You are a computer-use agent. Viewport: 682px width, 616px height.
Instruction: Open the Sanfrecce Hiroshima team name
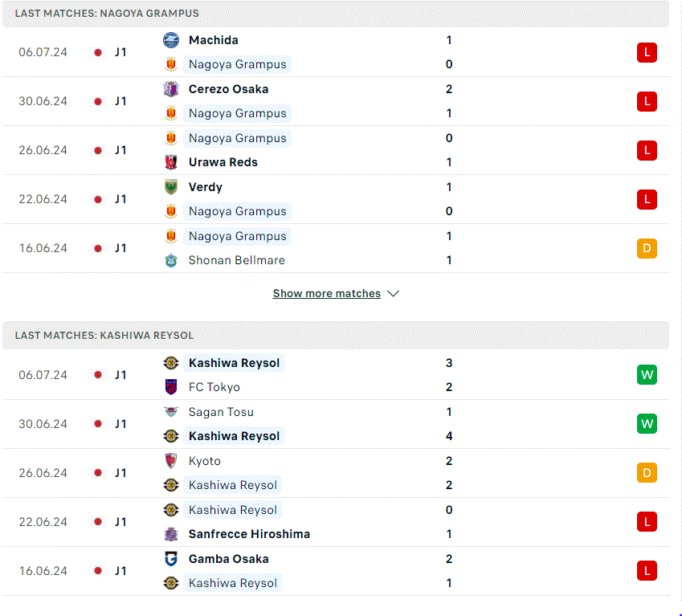click(249, 534)
